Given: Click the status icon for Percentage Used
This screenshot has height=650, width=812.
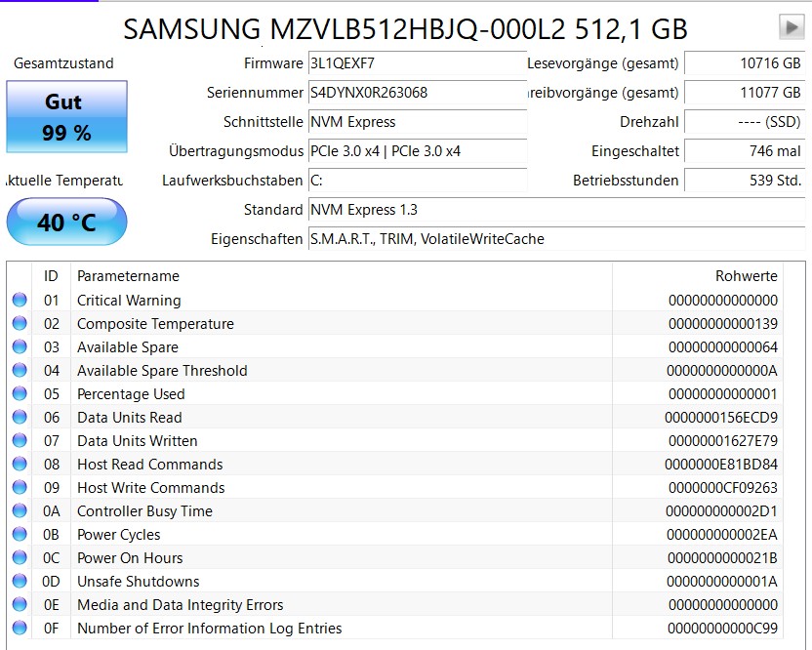Looking at the screenshot, I should 20,393.
